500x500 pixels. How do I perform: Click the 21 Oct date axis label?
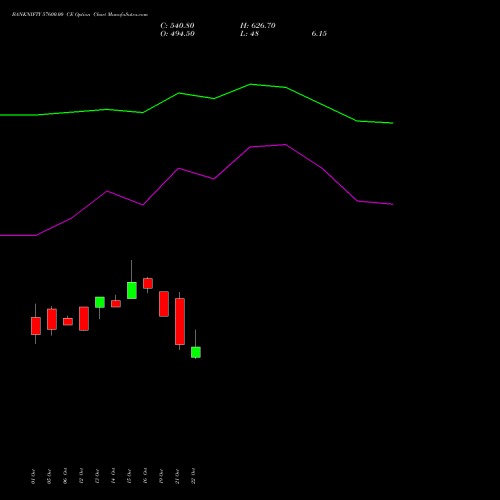coord(177,476)
